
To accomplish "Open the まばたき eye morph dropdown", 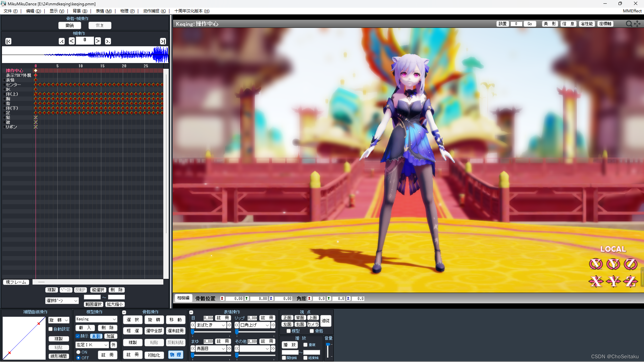I will (223, 325).
